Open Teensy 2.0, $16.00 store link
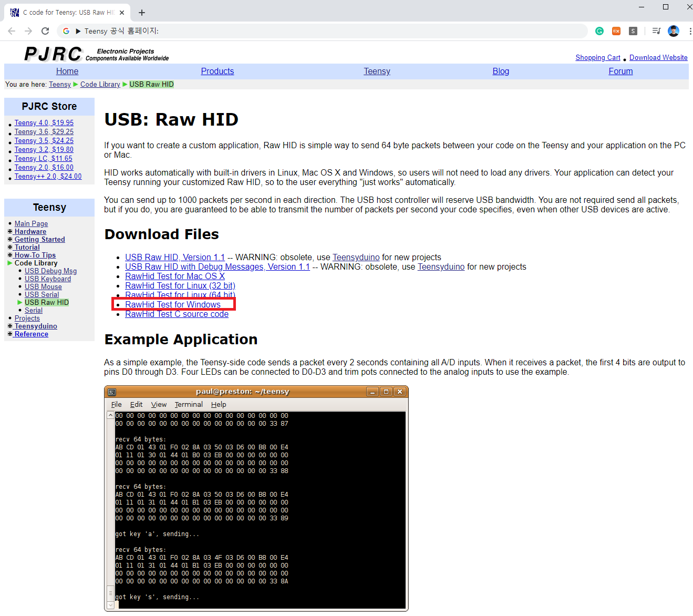This screenshot has width=693, height=616. (44, 167)
